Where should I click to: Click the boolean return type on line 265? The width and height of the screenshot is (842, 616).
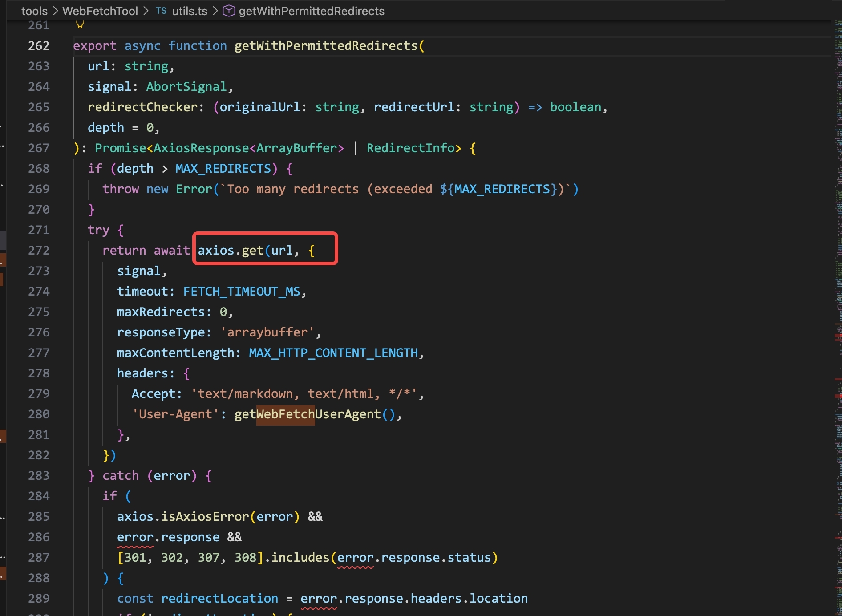pos(575,107)
